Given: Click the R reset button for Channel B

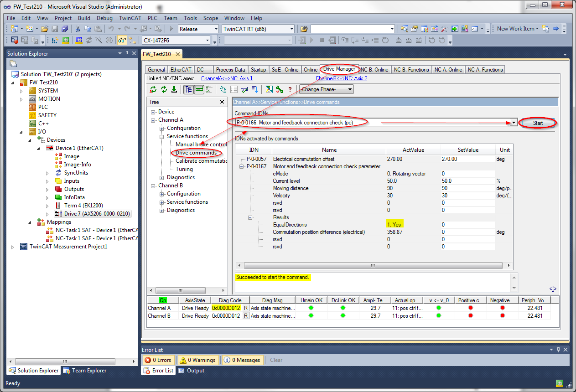Looking at the screenshot, I should [x=246, y=316].
